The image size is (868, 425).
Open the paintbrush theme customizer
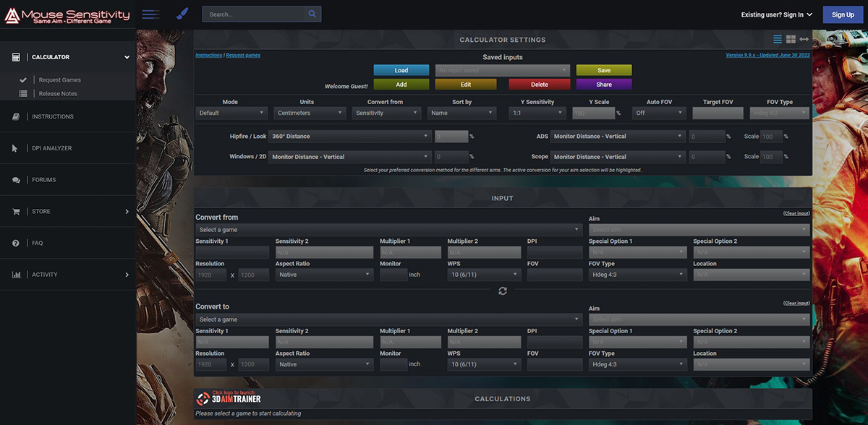pos(182,14)
